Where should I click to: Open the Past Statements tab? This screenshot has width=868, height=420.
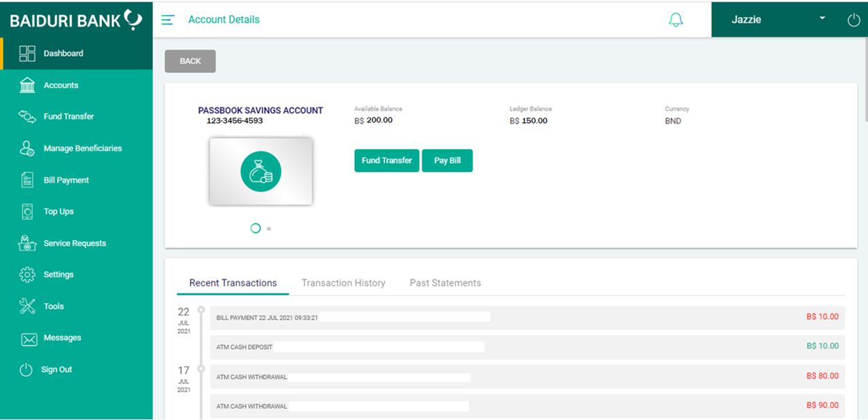tap(445, 283)
